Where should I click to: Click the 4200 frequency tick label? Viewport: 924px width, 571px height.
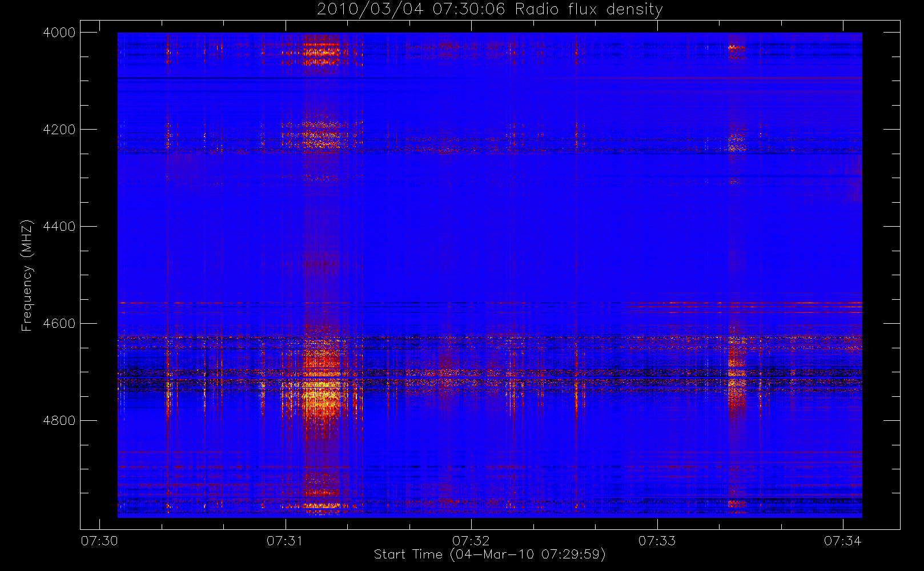(x=59, y=130)
